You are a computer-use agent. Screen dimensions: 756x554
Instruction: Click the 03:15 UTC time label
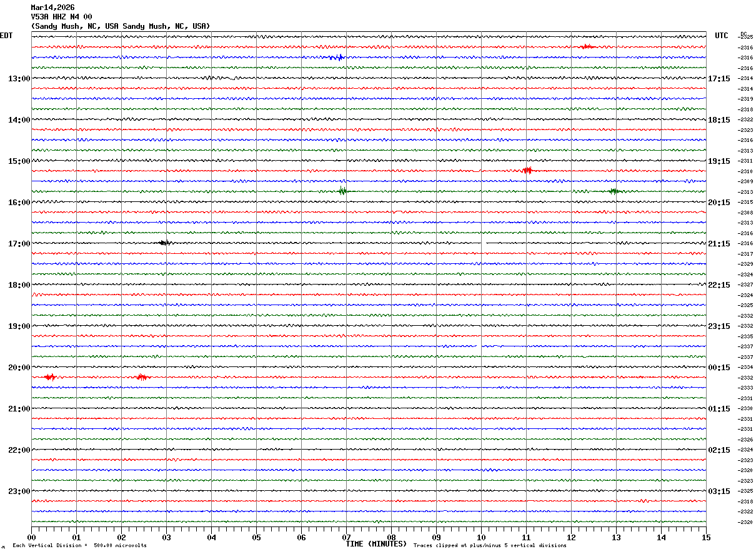(719, 491)
